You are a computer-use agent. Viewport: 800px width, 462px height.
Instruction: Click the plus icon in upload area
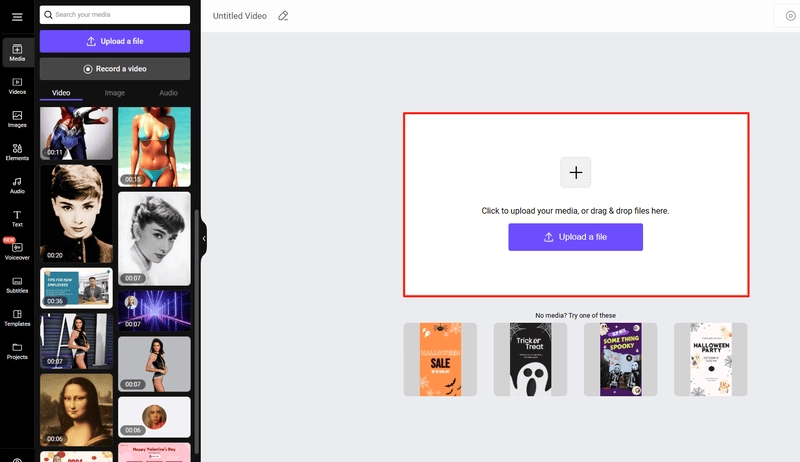click(x=576, y=172)
